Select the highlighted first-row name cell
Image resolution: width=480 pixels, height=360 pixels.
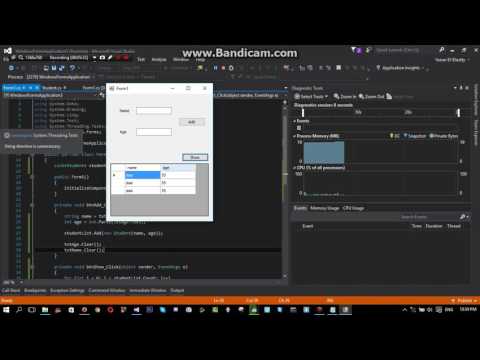pyautogui.click(x=142, y=175)
